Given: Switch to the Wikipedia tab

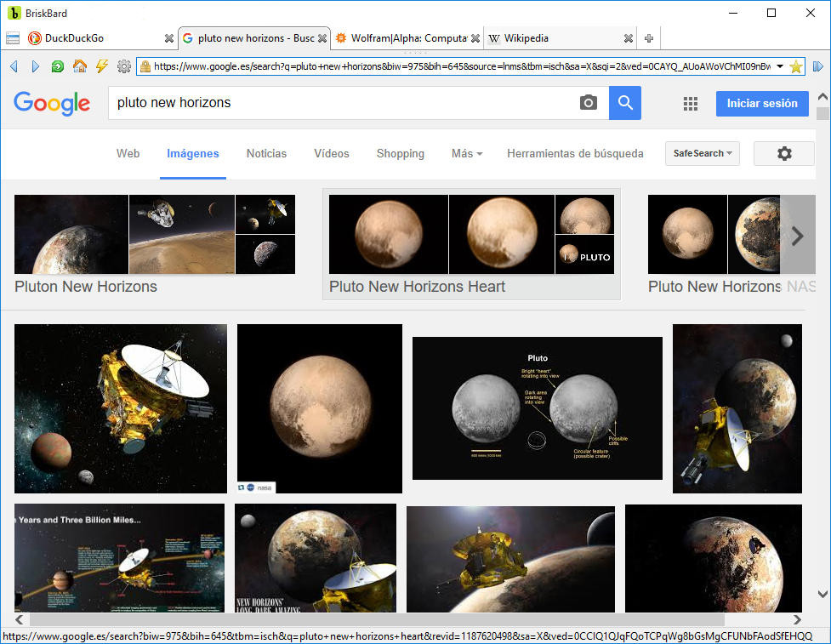Looking at the screenshot, I should coord(561,38).
